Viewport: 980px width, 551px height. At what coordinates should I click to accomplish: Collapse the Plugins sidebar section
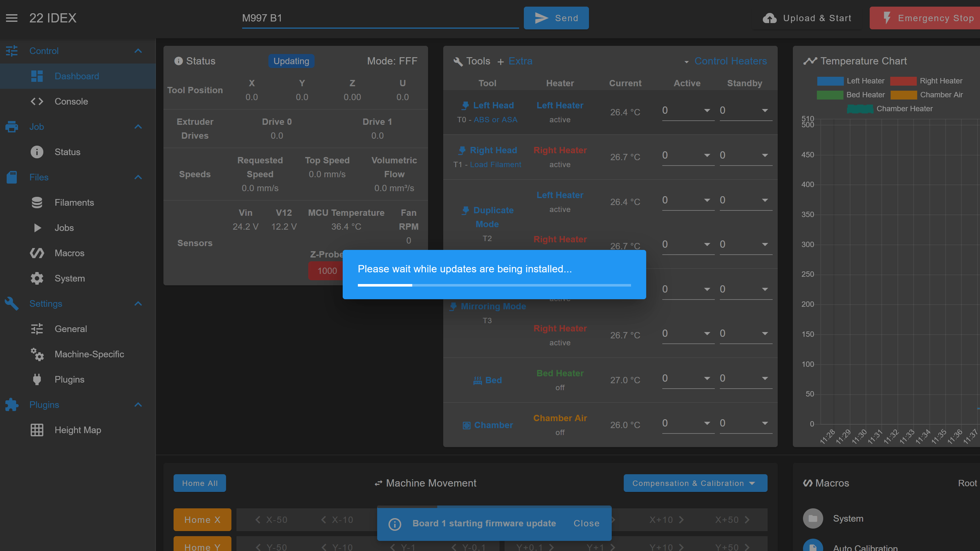click(138, 405)
